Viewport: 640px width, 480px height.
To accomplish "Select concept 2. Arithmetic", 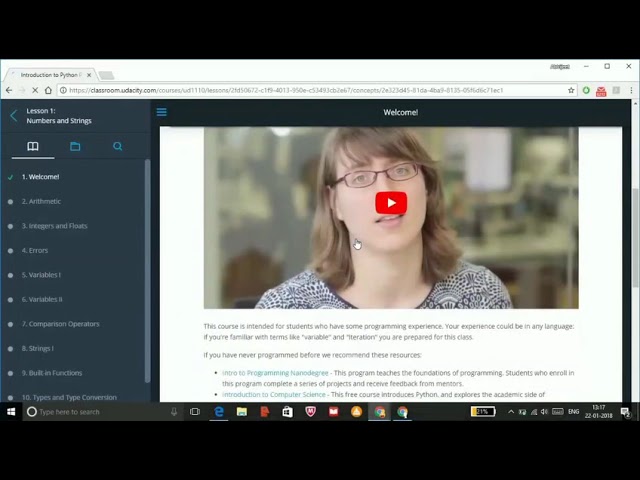I will pos(41,201).
